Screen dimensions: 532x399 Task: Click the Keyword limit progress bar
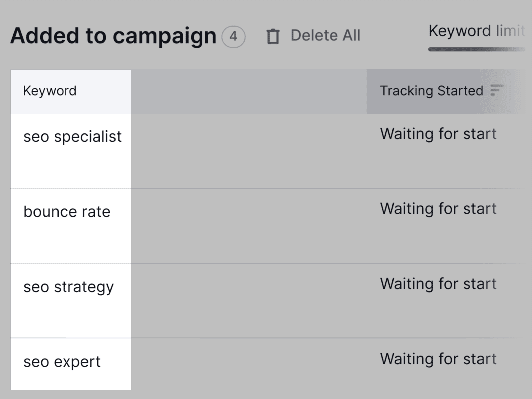pyautogui.click(x=476, y=50)
